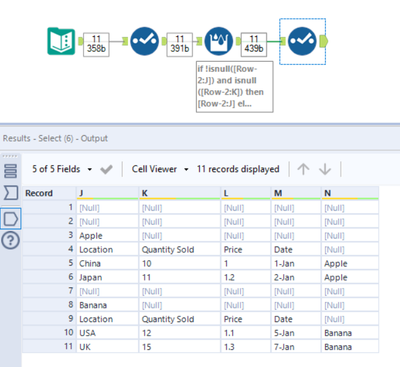This screenshot has width=400, height=367.
Task: Click the 11 records 391b connection label
Action: tap(180, 44)
